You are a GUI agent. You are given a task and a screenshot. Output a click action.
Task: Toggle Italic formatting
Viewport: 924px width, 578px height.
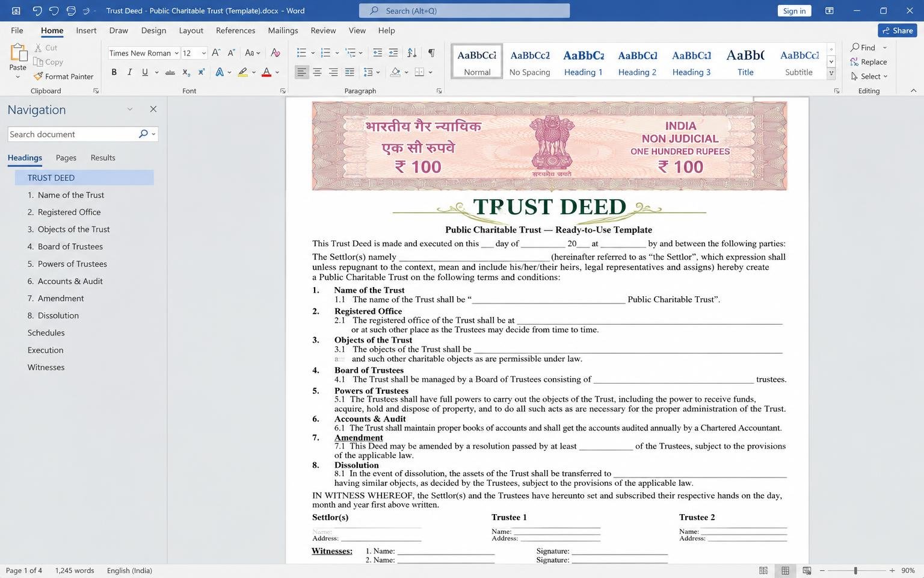pyautogui.click(x=129, y=72)
